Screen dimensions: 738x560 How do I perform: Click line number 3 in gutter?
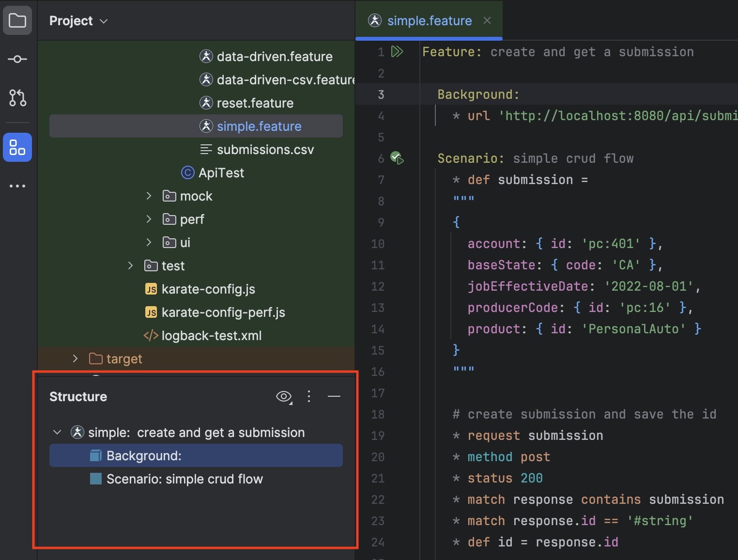click(x=381, y=94)
